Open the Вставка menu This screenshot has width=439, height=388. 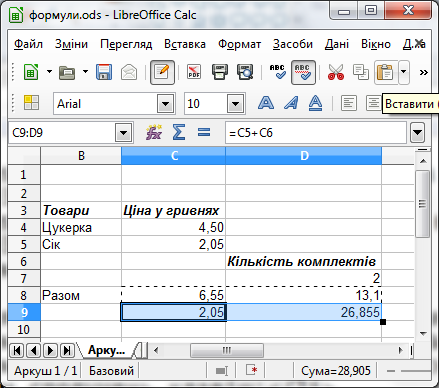(185, 44)
